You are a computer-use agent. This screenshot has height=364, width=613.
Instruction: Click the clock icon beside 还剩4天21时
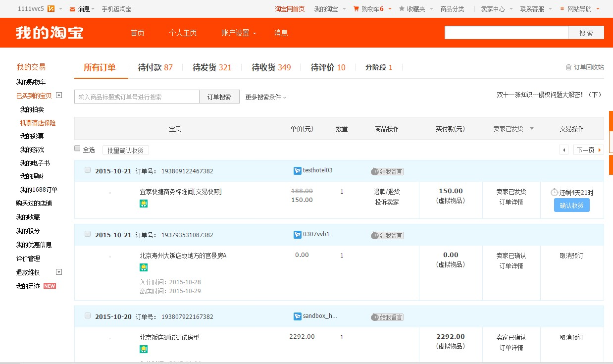pos(555,192)
